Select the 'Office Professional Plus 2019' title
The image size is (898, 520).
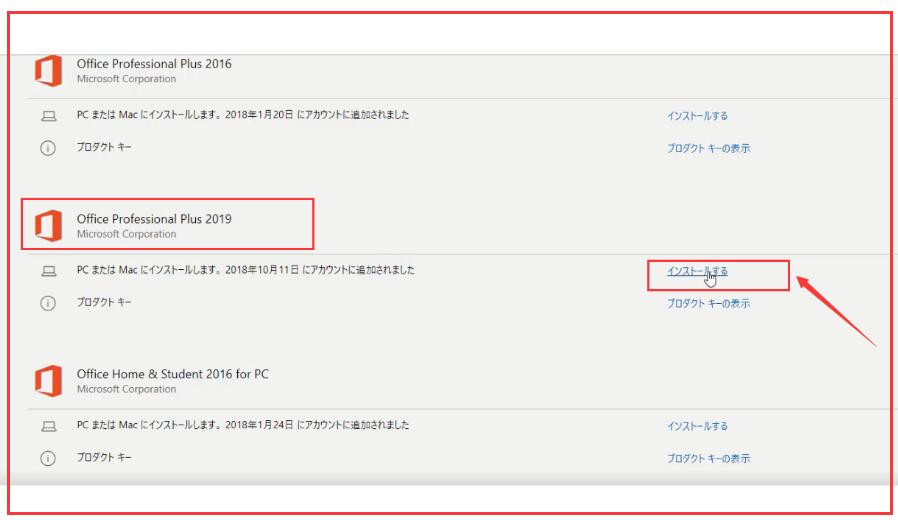pos(154,219)
